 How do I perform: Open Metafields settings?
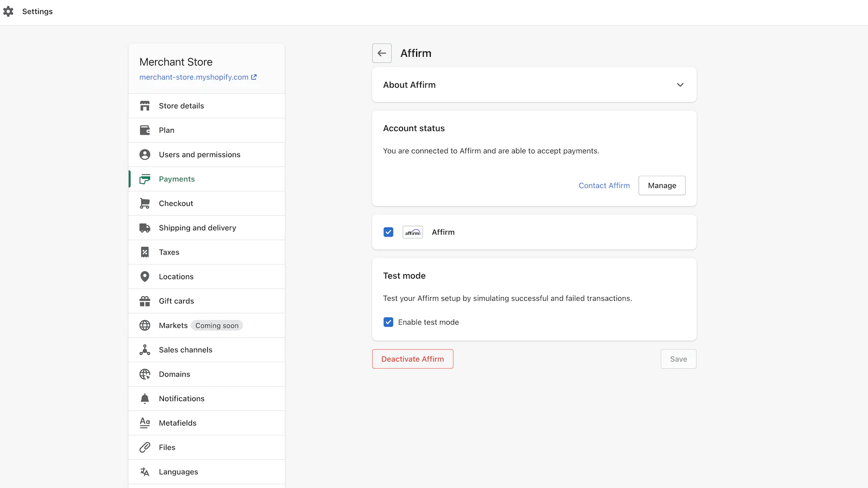pos(207,423)
